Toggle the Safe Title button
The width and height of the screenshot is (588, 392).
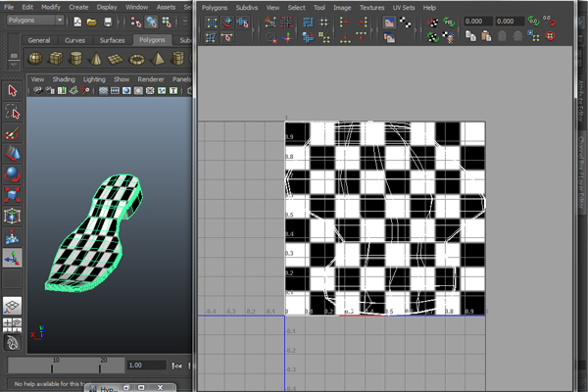tap(173, 90)
